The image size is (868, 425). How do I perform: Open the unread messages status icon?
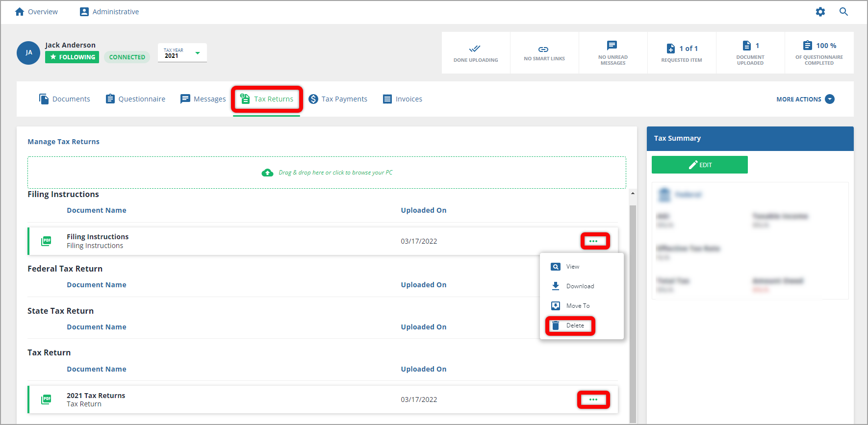[x=612, y=46]
